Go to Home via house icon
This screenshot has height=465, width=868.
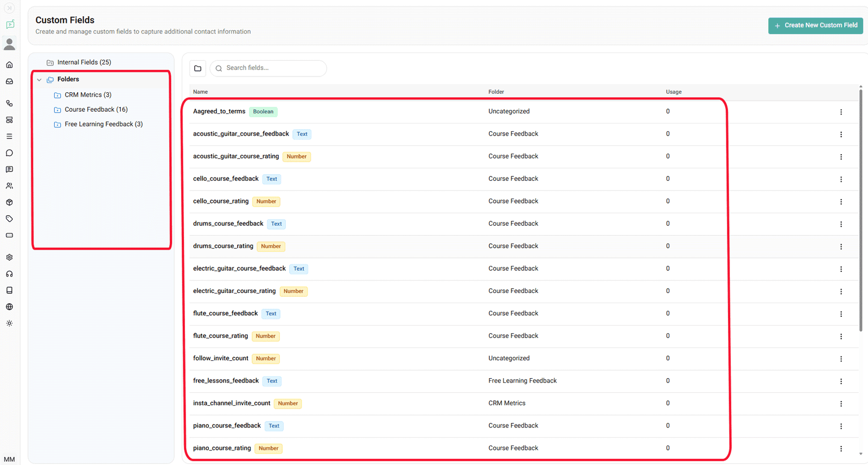click(9, 65)
